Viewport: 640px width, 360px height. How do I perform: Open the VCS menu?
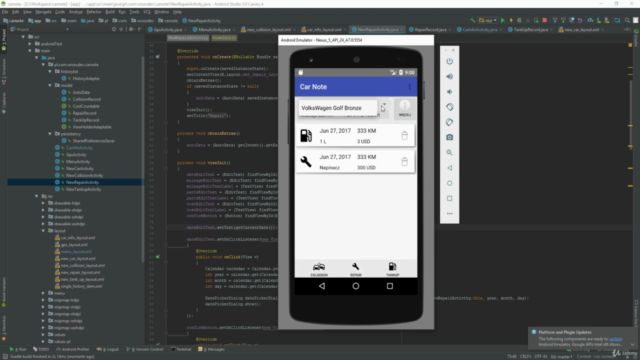[147, 12]
